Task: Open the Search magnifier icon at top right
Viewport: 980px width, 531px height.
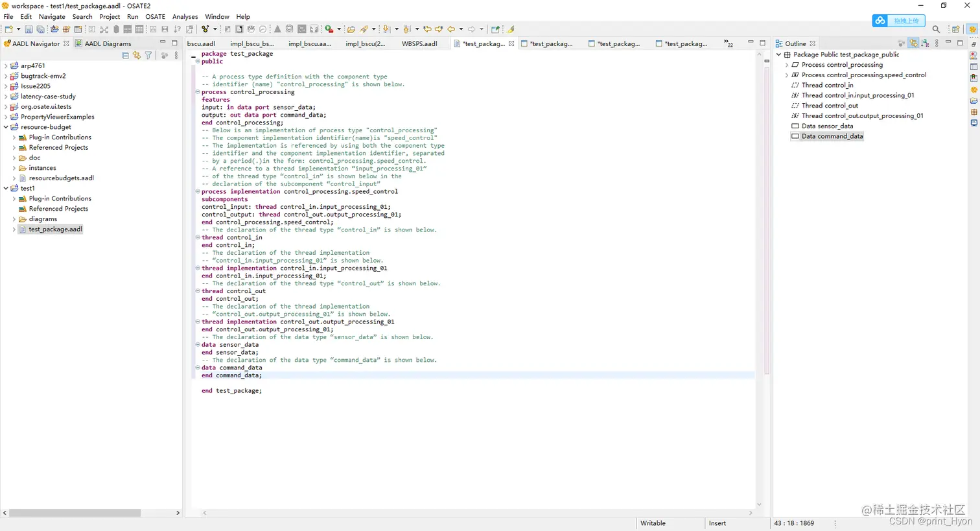Action: [936, 29]
